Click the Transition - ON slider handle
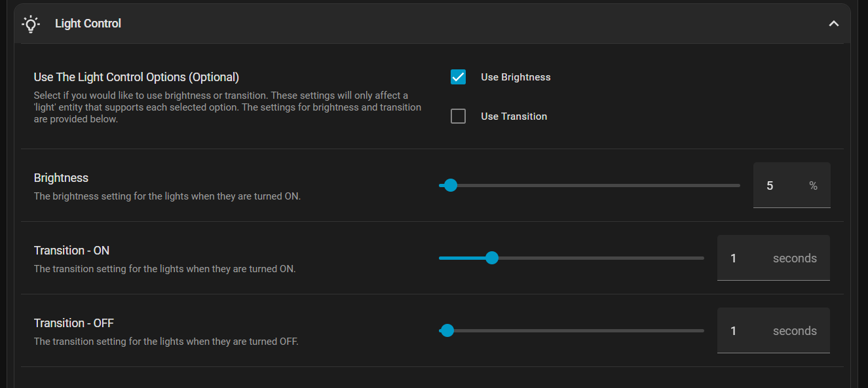This screenshot has width=868, height=388. pyautogui.click(x=492, y=258)
